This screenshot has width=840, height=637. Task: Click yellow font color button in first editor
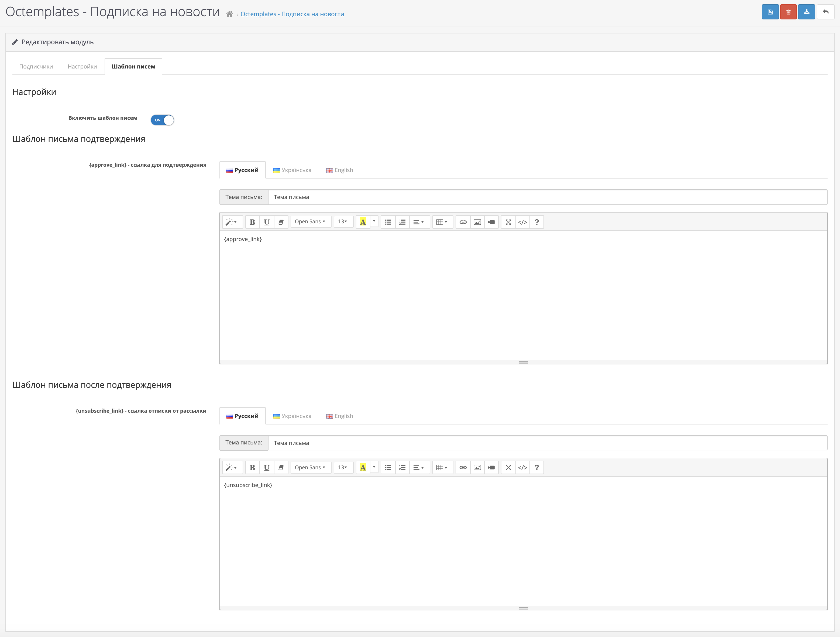click(x=363, y=222)
